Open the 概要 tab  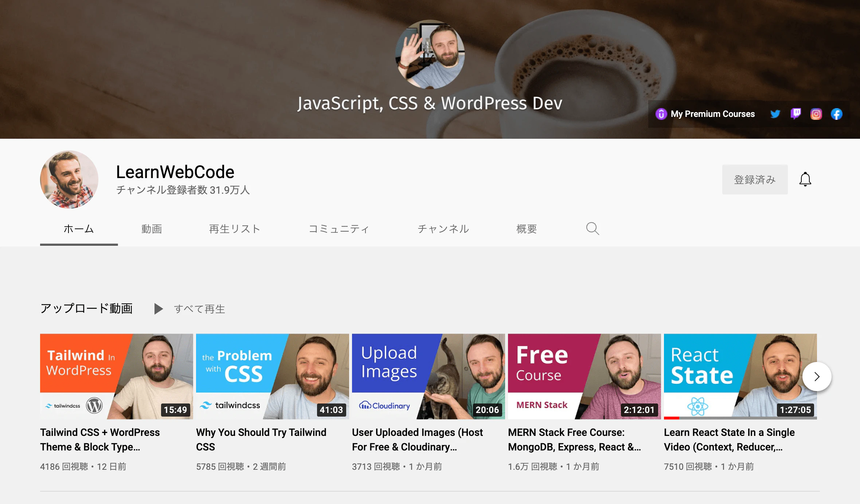pos(527,229)
